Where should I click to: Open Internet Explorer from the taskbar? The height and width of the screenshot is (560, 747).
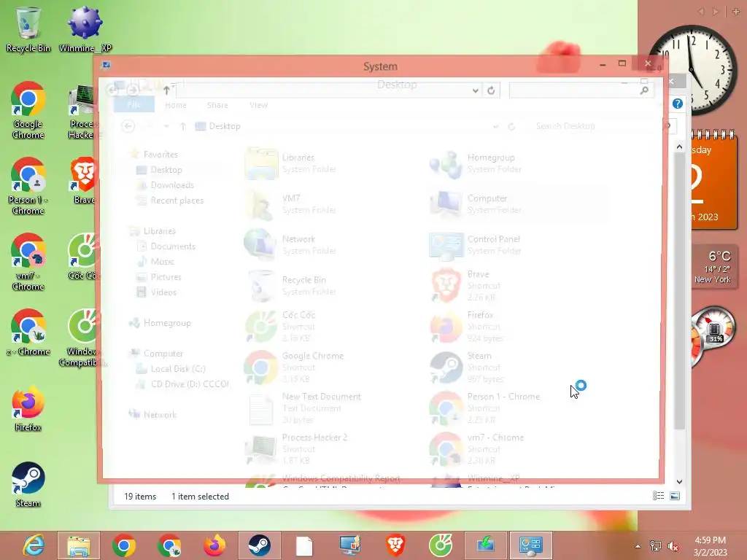(34, 545)
